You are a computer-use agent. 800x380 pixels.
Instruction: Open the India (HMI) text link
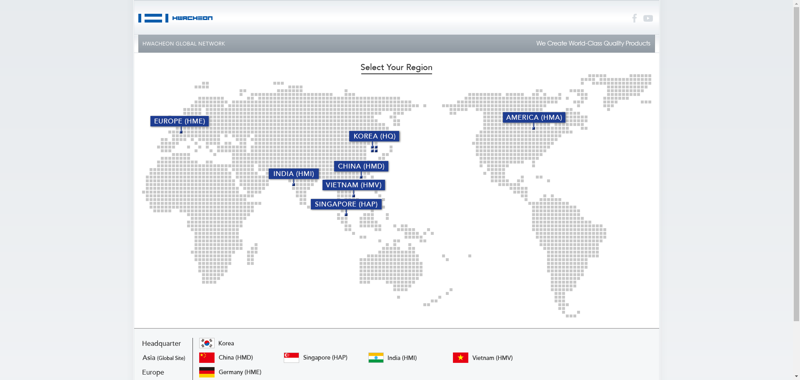(402, 358)
